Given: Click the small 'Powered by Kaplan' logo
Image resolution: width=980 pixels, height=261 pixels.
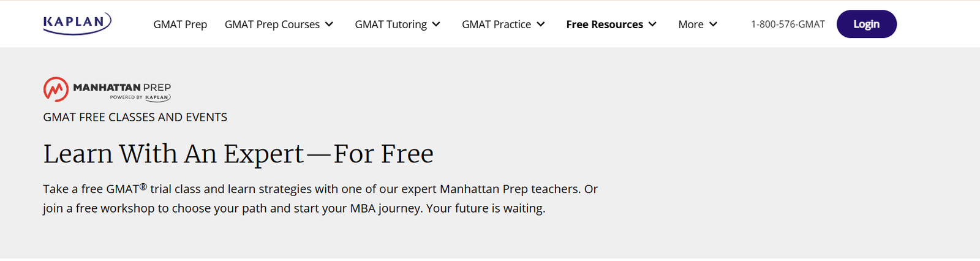Looking at the screenshot, I should (x=140, y=97).
